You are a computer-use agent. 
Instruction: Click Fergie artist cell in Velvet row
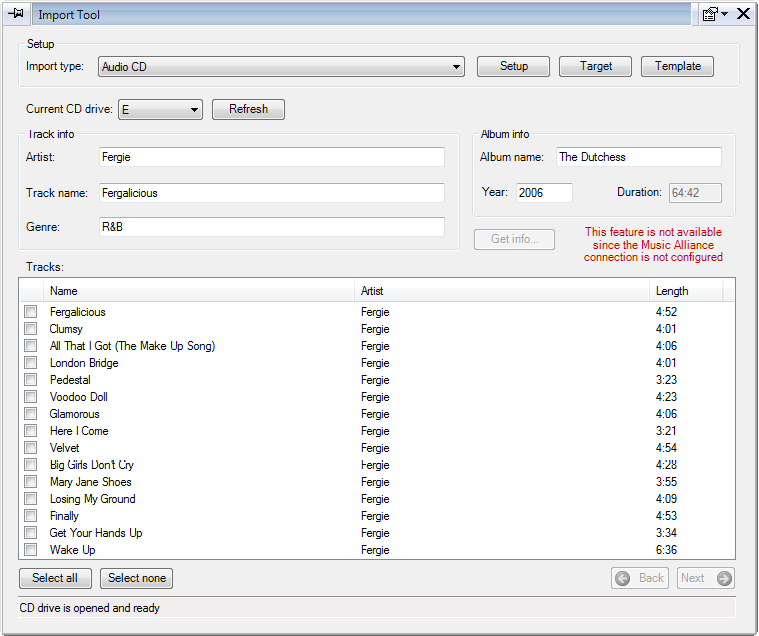pos(375,448)
